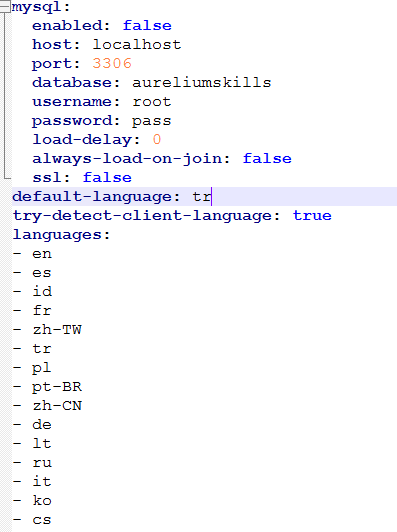Image resolution: width=397 pixels, height=532 pixels.
Task: Click the 'ssl:' key
Action: pos(51,178)
